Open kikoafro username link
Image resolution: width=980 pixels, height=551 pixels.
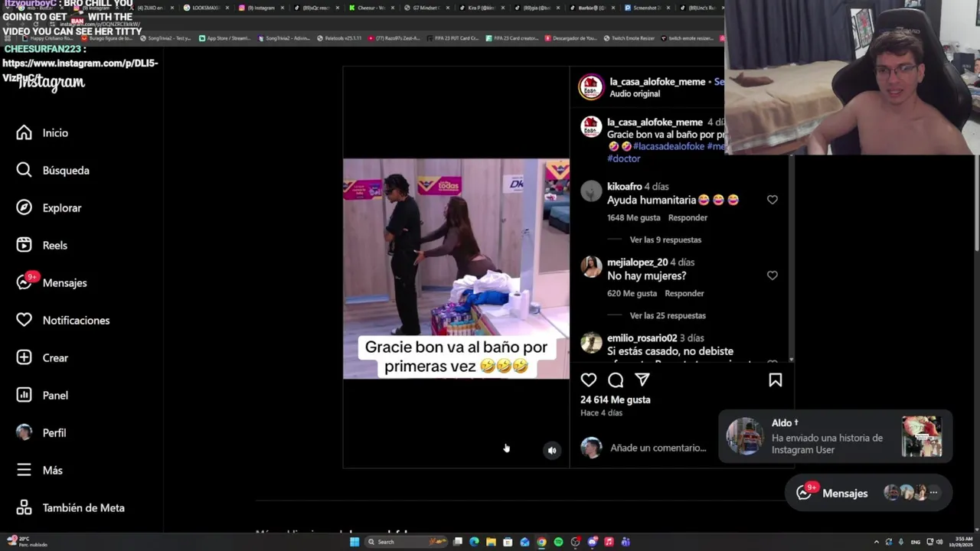click(x=625, y=187)
